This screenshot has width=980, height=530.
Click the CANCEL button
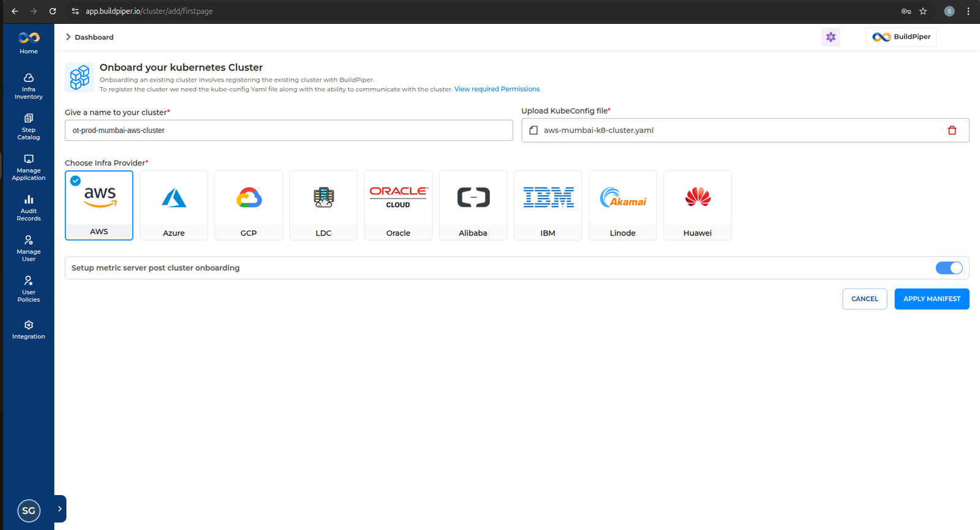[x=864, y=299]
